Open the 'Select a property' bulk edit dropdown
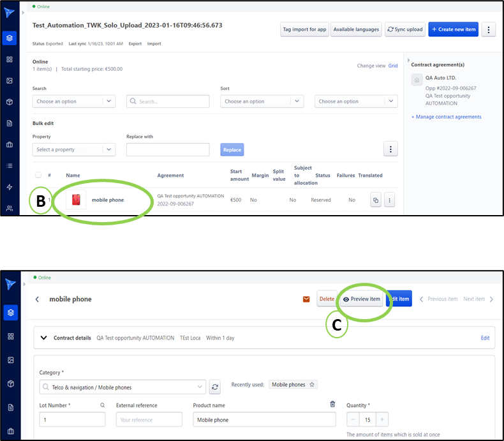The image size is (504, 441). point(74,149)
